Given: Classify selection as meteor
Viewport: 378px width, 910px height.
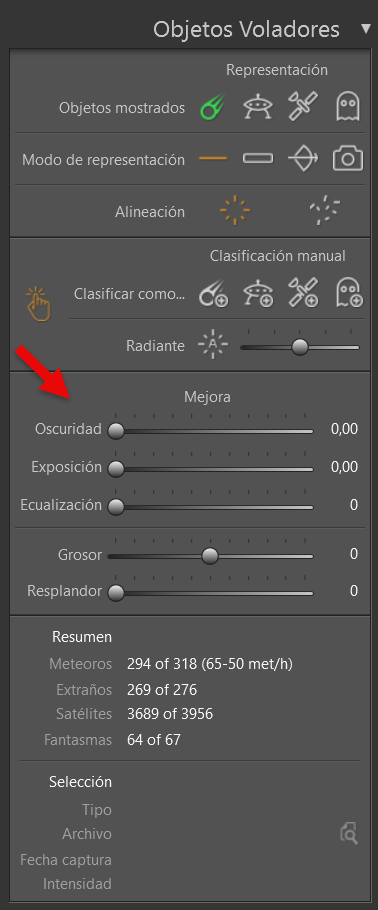Looking at the screenshot, I should (213, 294).
